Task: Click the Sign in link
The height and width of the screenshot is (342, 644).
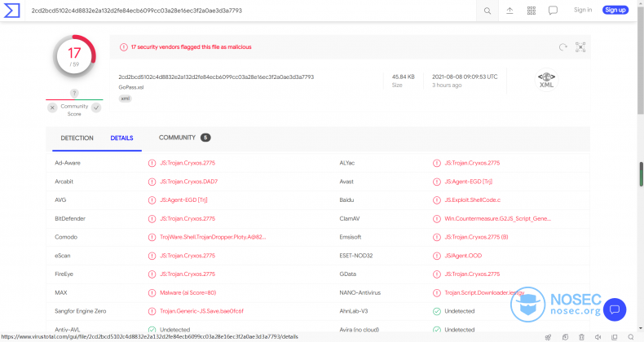Action: coord(583,10)
